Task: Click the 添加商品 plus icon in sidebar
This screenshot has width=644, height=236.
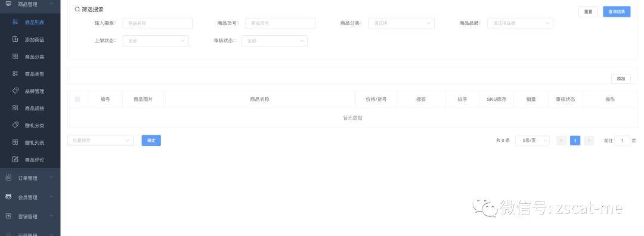Action: 15,39
